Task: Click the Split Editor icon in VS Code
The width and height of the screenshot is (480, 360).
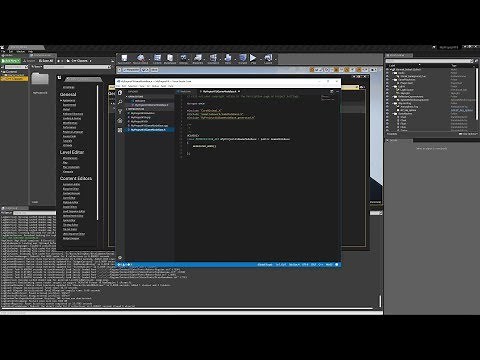Action: point(332,91)
